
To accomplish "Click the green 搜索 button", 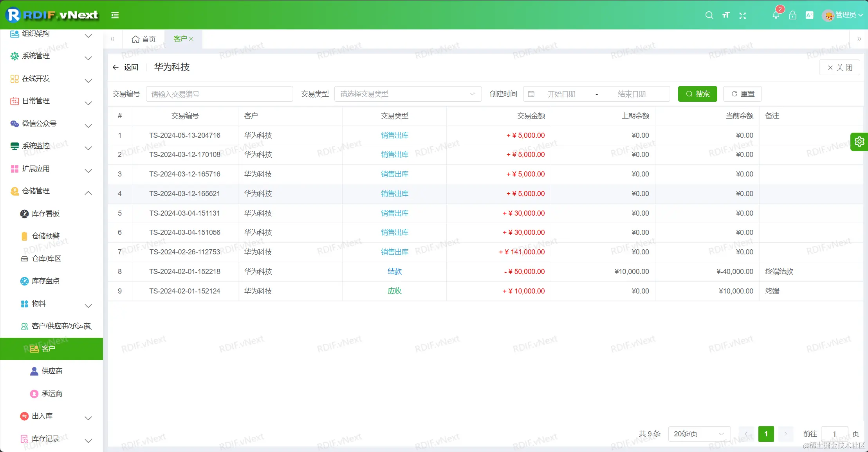I will click(x=697, y=94).
